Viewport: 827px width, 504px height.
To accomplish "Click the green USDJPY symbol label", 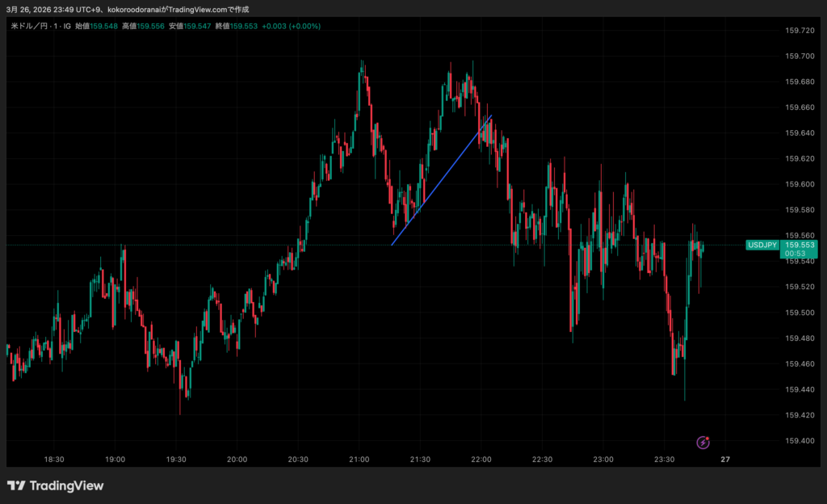I will (762, 245).
